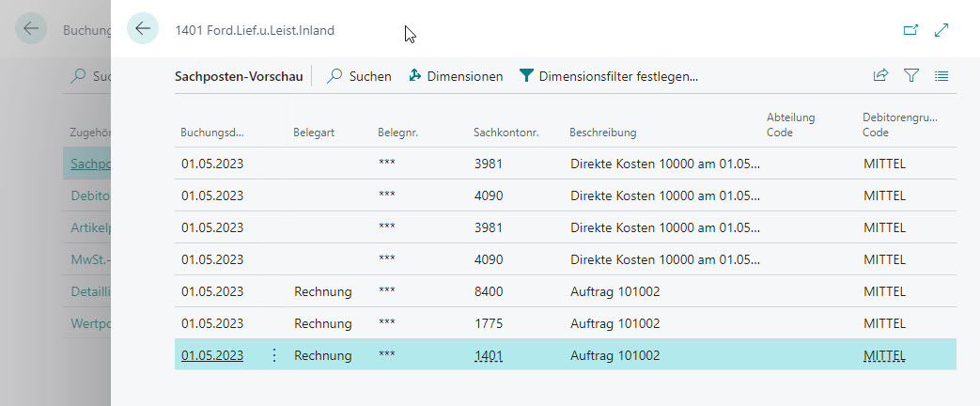Switch list view layout icon

tap(941, 76)
